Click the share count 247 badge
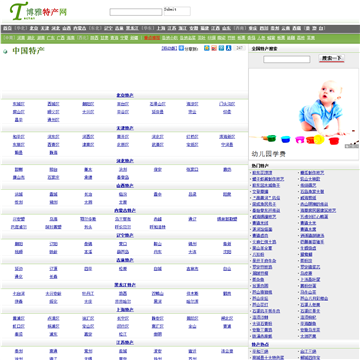360x360 pixels. pos(239,48)
